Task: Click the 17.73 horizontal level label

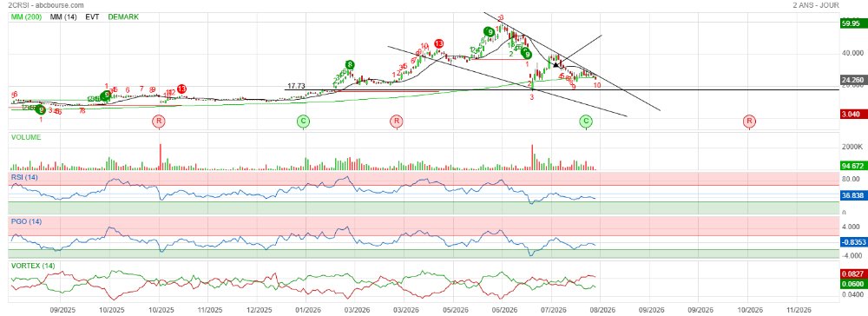Action: tap(296, 86)
